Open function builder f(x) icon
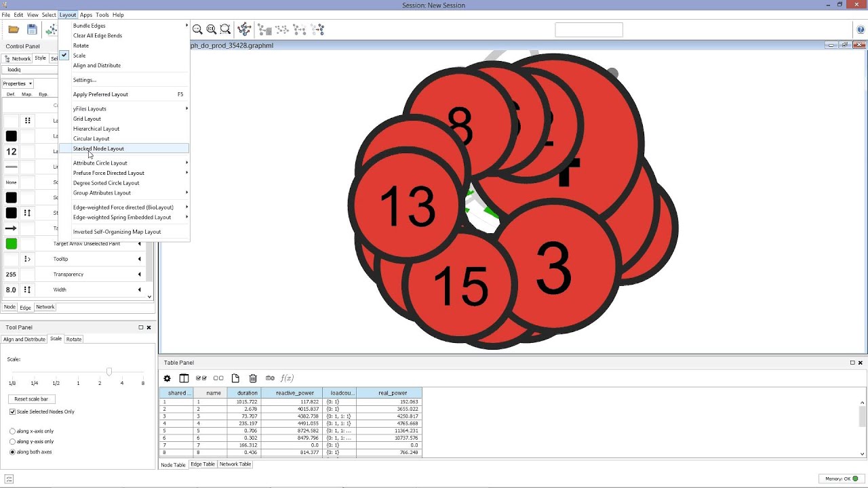Viewport: 868px width, 488px height. 287,378
